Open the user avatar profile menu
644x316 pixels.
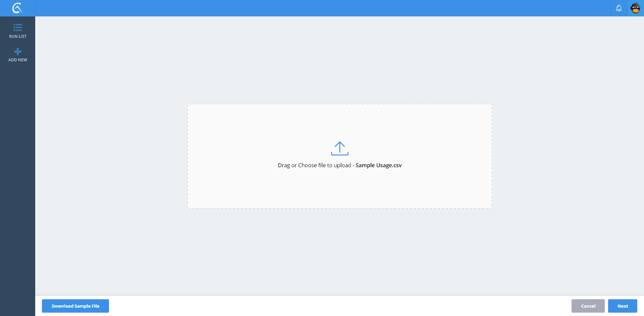pos(635,8)
